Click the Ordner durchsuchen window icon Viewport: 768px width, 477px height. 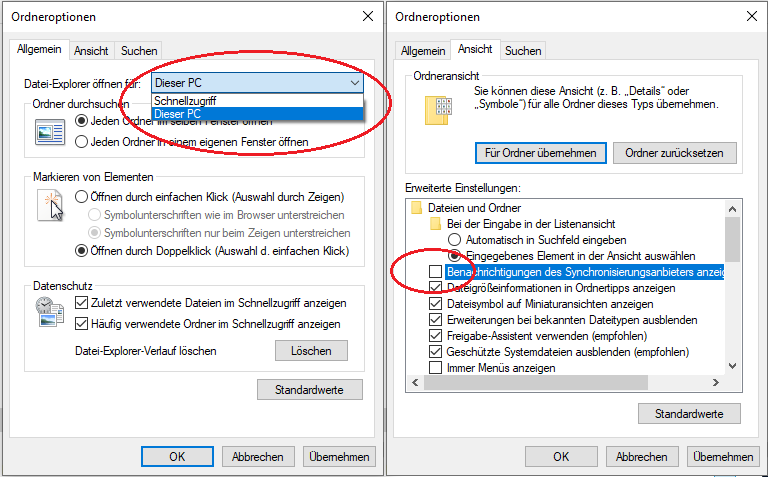pos(49,130)
